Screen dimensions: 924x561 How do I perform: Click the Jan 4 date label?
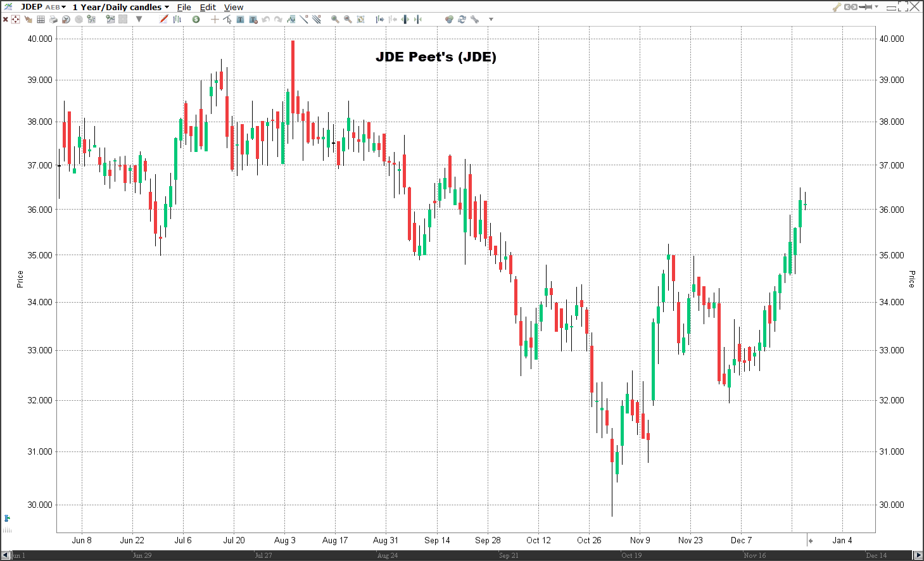[x=842, y=540]
